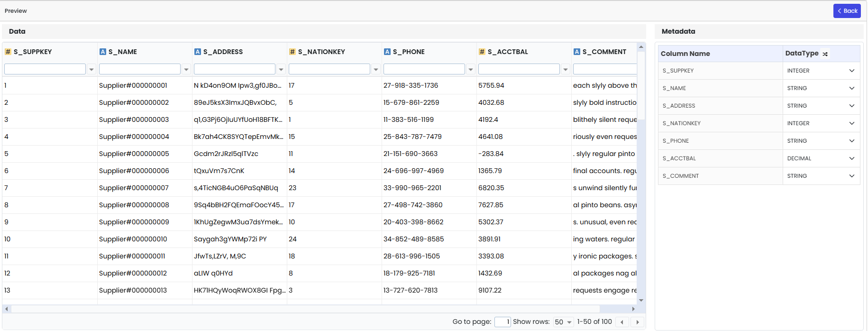Change the S_COMMENT metadata data type dropdown
The height and width of the screenshot is (331, 868).
[821, 176]
